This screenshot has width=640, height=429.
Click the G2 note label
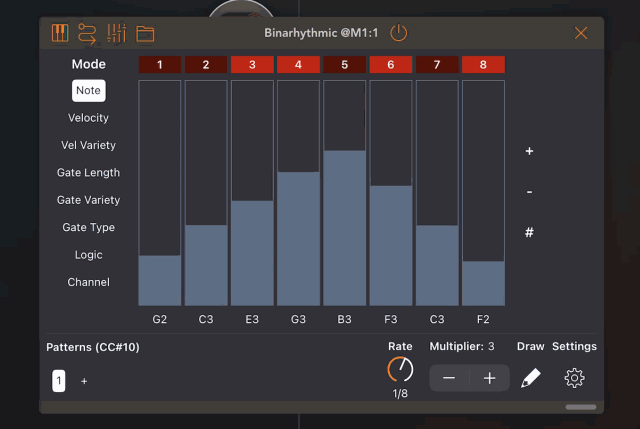point(160,319)
